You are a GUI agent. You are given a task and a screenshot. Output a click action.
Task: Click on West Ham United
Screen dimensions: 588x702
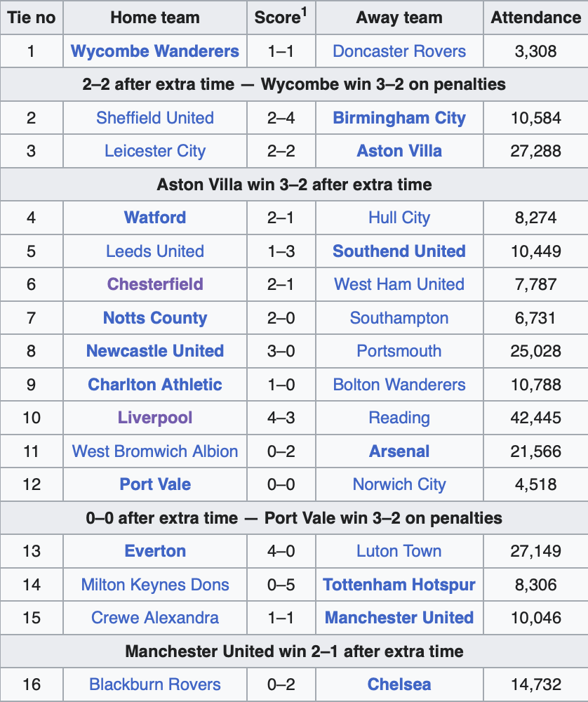399,284
